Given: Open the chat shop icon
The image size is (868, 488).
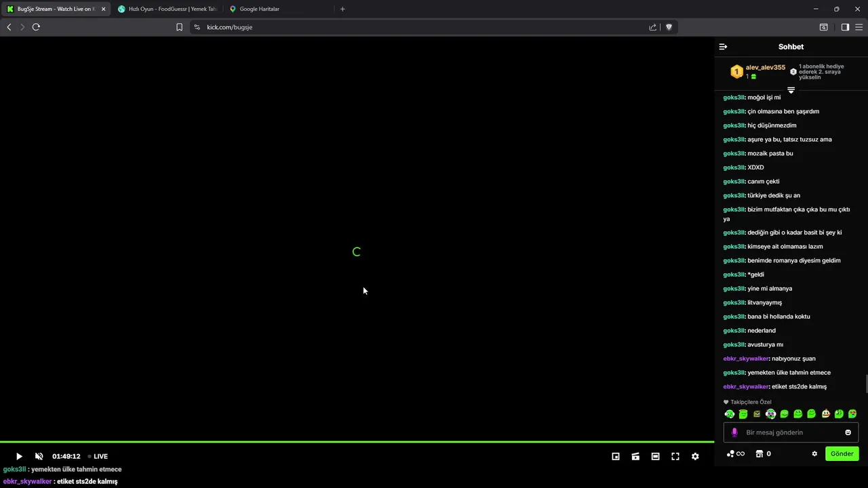Looking at the screenshot, I should point(759,454).
